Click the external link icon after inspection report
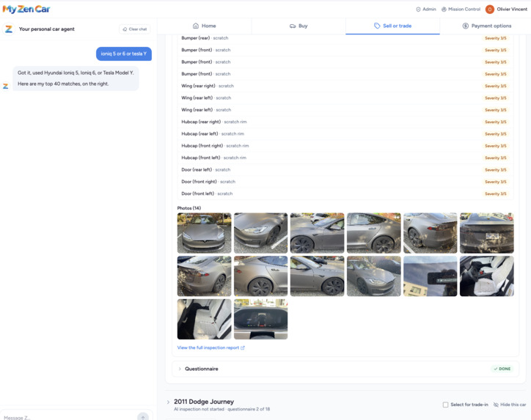 [243, 347]
